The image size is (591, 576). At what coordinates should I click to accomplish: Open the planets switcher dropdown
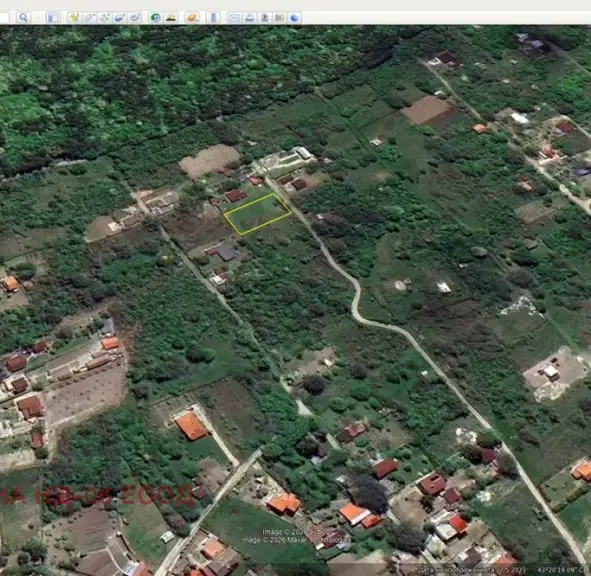click(192, 18)
